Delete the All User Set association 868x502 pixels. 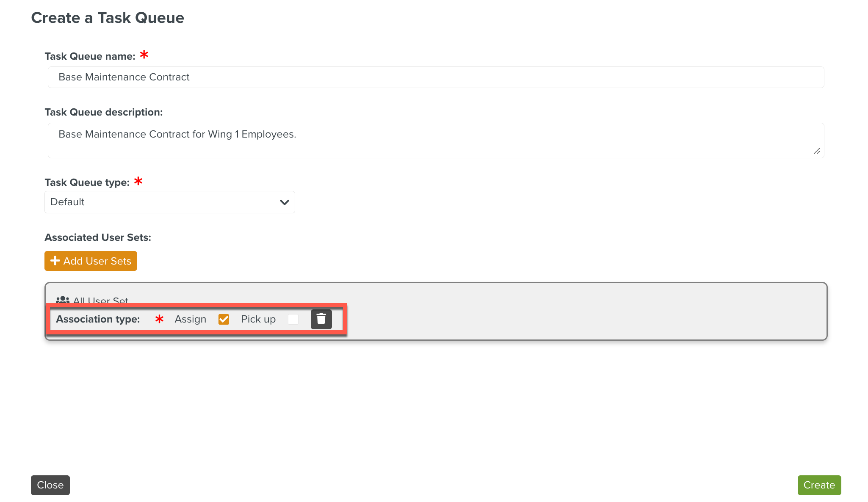(x=321, y=319)
